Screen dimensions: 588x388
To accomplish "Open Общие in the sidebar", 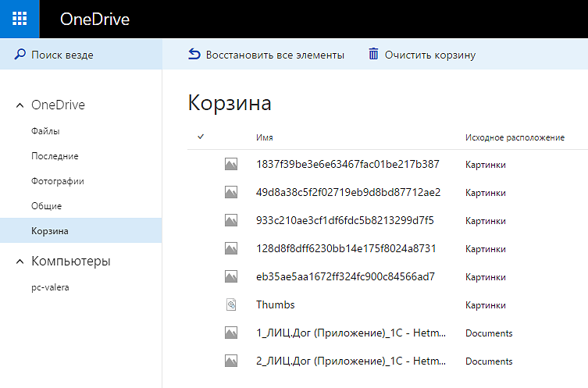I will (47, 206).
